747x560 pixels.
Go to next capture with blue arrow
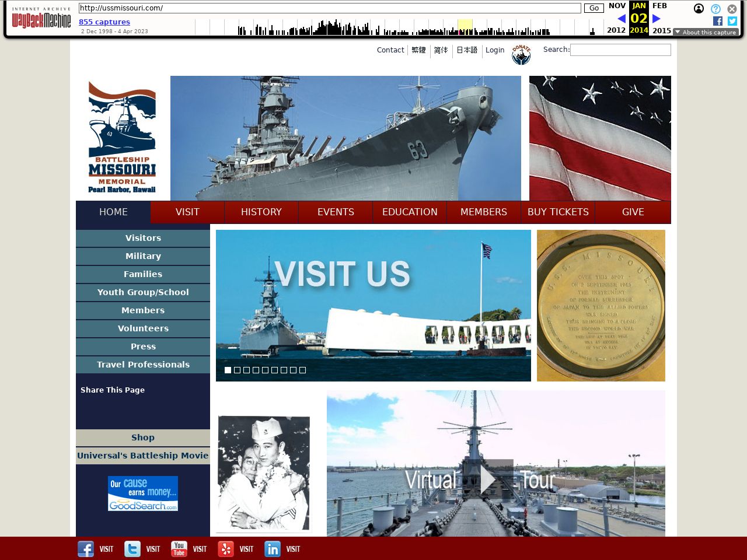point(657,19)
